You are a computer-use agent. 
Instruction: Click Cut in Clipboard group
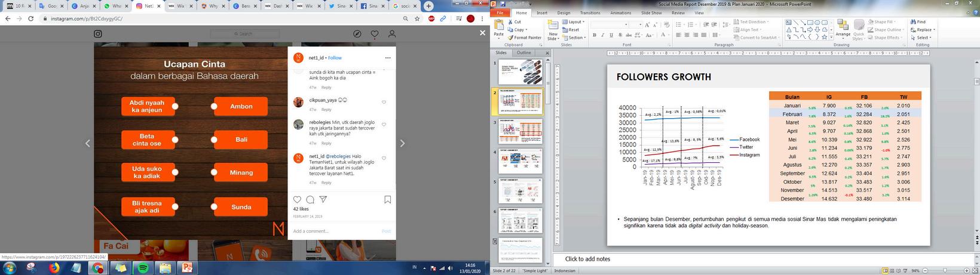tap(514, 22)
